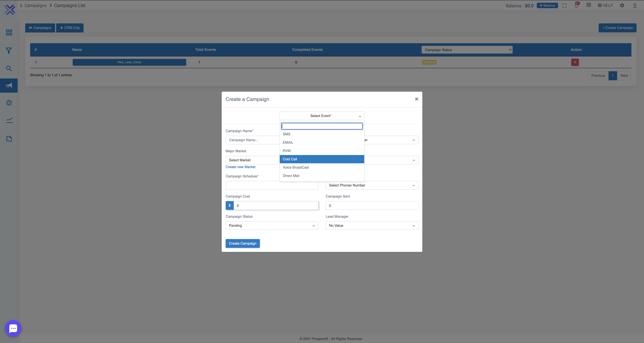Switch to the CRM Drip tab
The height and width of the screenshot is (343, 644).
pyautogui.click(x=70, y=28)
